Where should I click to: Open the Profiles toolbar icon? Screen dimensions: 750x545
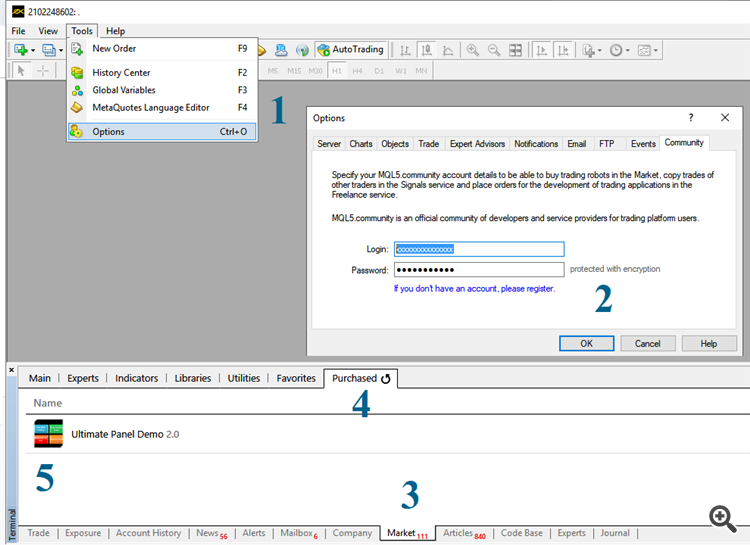point(49,50)
